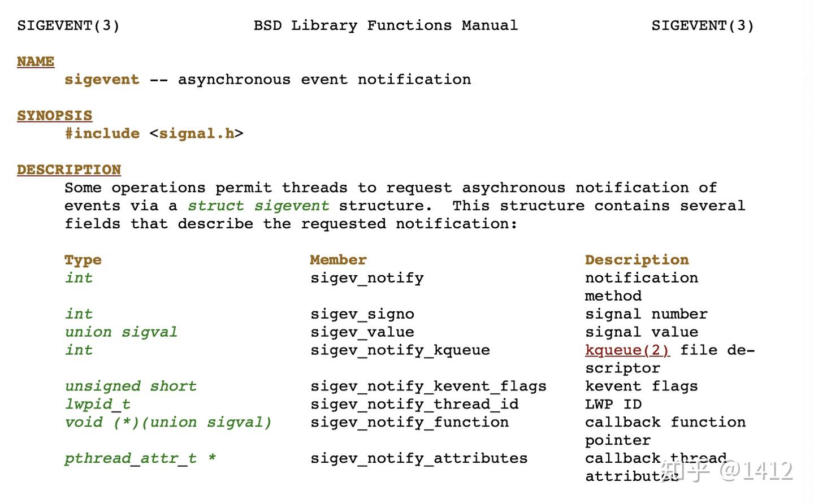
Task: Click the bold sigevent name entry
Action: tap(102, 80)
